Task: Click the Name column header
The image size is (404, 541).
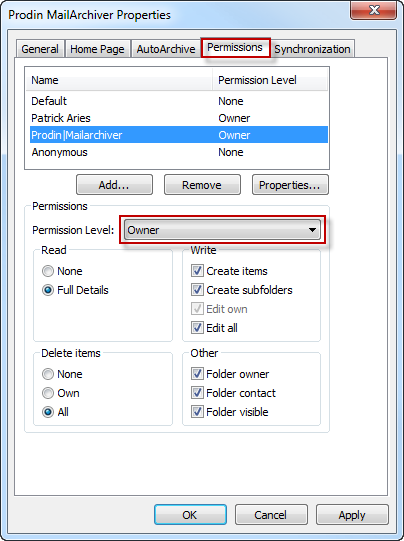Action: coord(119,80)
